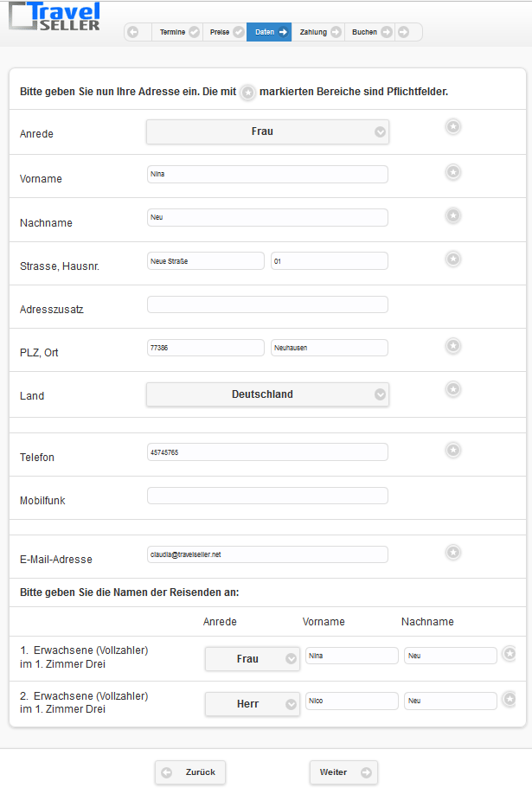Open first traveler's Anrede dropdown showing Frau
The width and height of the screenshot is (532, 794).
pyautogui.click(x=252, y=659)
